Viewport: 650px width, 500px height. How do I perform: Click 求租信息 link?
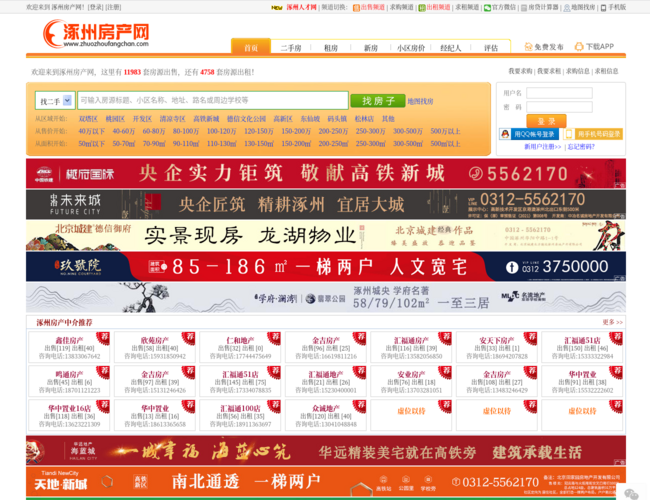[x=606, y=71]
